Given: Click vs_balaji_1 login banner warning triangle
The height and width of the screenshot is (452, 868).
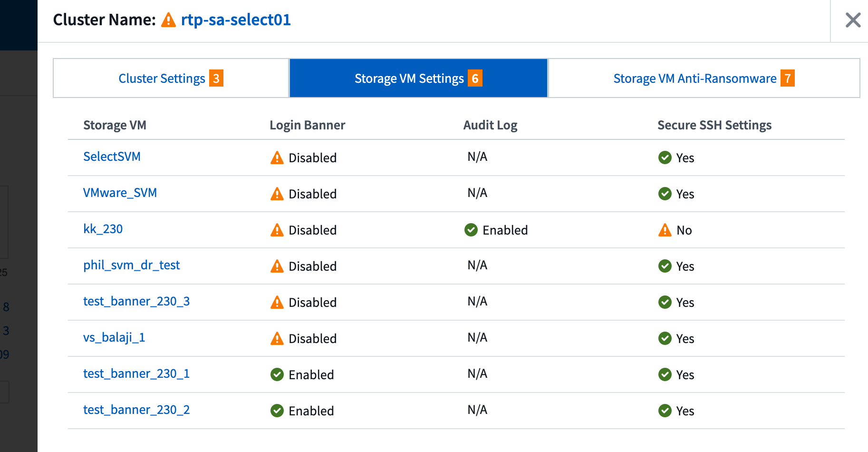Looking at the screenshot, I should 277,338.
